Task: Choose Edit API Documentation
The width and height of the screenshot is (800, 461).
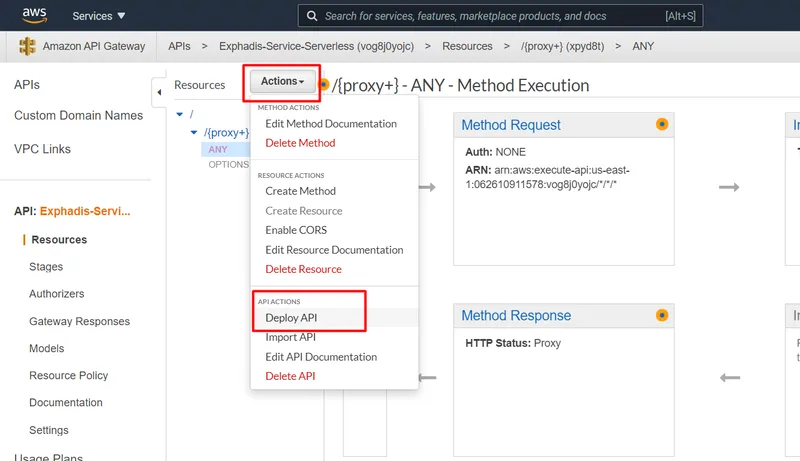Action: point(321,357)
